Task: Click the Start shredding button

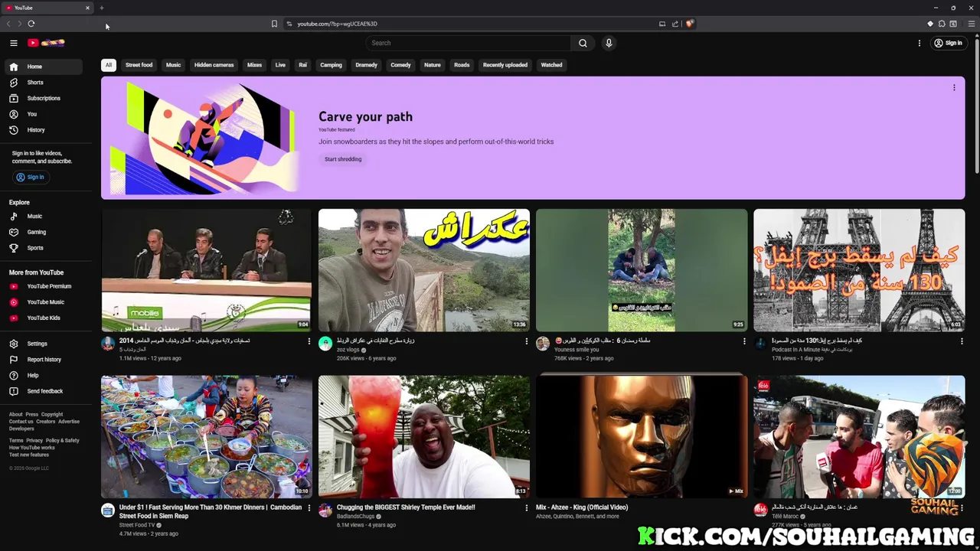Action: (x=343, y=159)
